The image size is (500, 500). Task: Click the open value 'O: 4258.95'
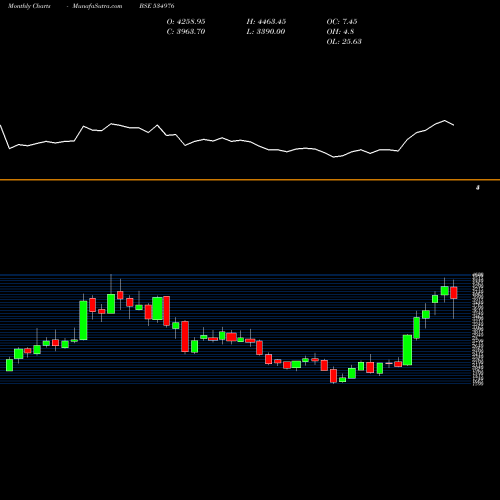point(186,22)
